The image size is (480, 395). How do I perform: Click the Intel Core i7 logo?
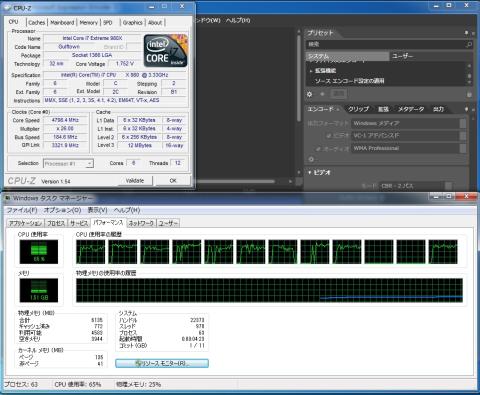[x=166, y=51]
